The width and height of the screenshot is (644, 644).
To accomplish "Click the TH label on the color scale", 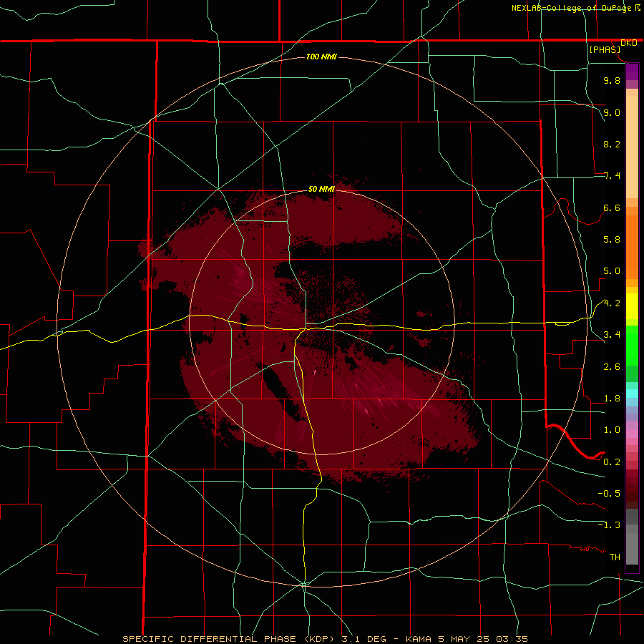I will click(615, 557).
